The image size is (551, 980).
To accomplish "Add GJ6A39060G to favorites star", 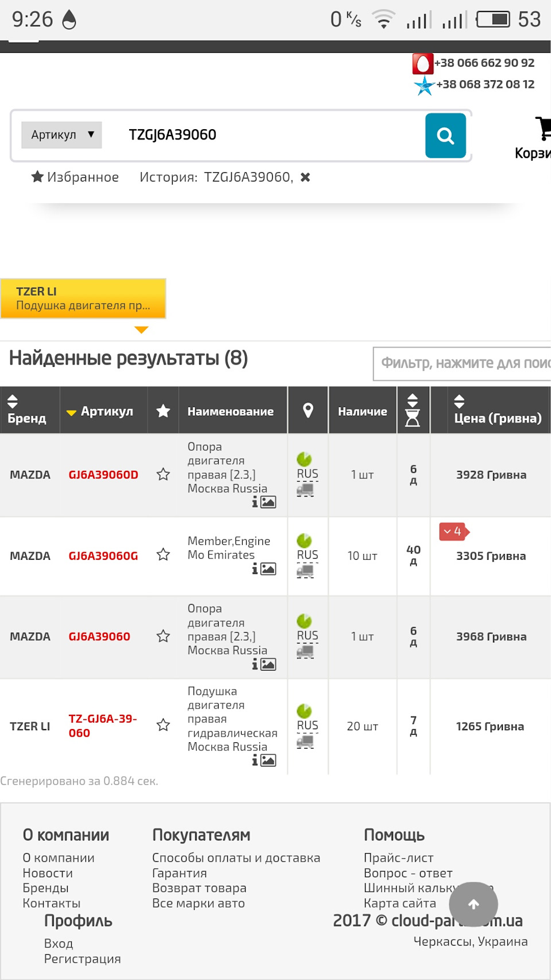I will (164, 555).
